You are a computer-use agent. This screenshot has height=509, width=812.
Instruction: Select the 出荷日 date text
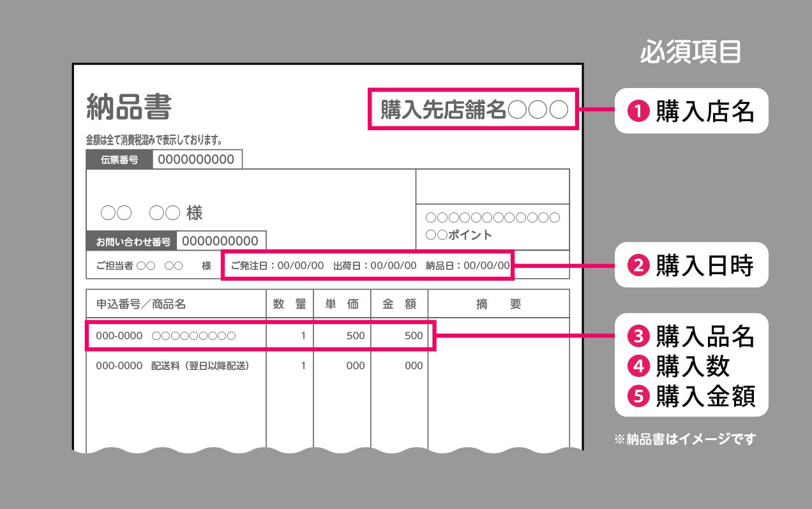click(375, 265)
